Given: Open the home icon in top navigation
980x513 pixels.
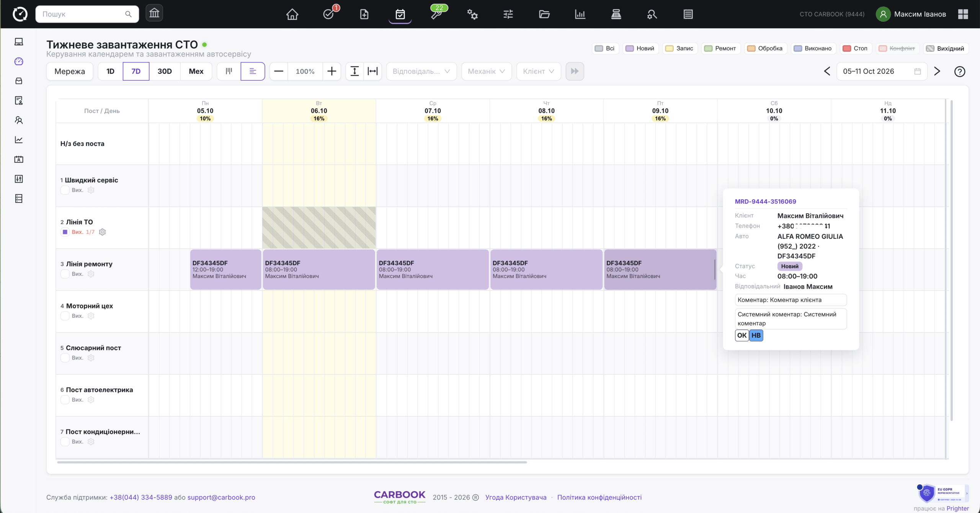Looking at the screenshot, I should click(292, 14).
